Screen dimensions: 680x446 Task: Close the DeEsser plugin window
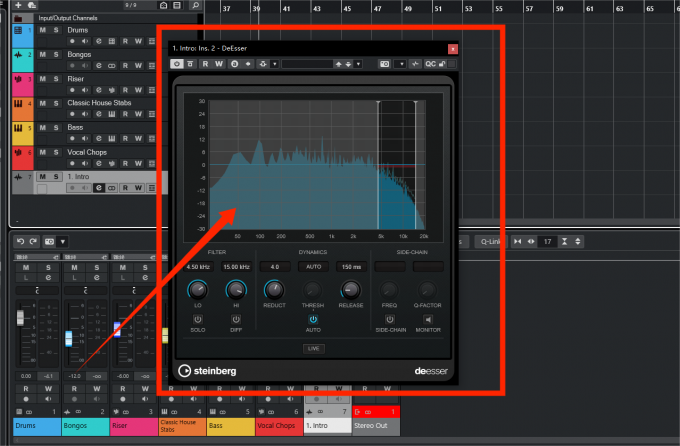452,49
